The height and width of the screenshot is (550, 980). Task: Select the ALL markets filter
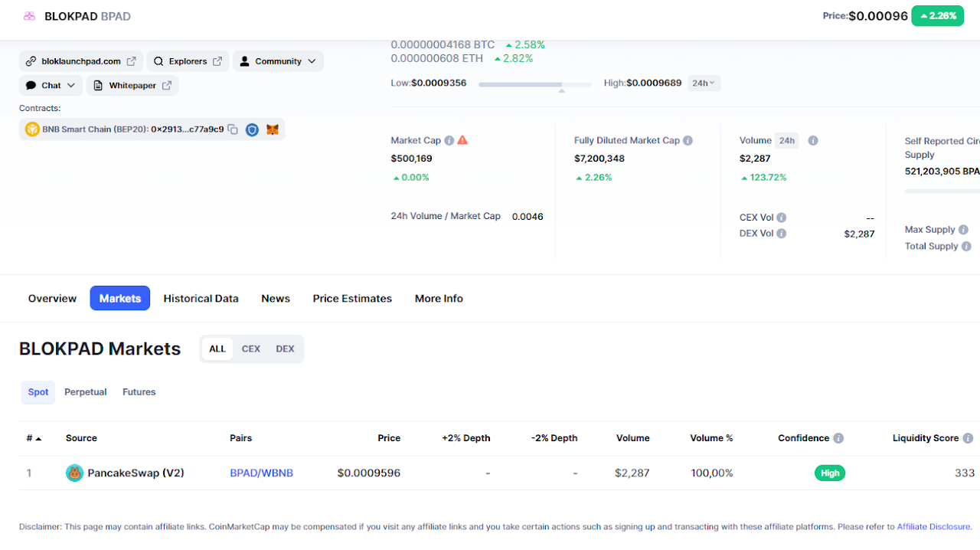(217, 349)
